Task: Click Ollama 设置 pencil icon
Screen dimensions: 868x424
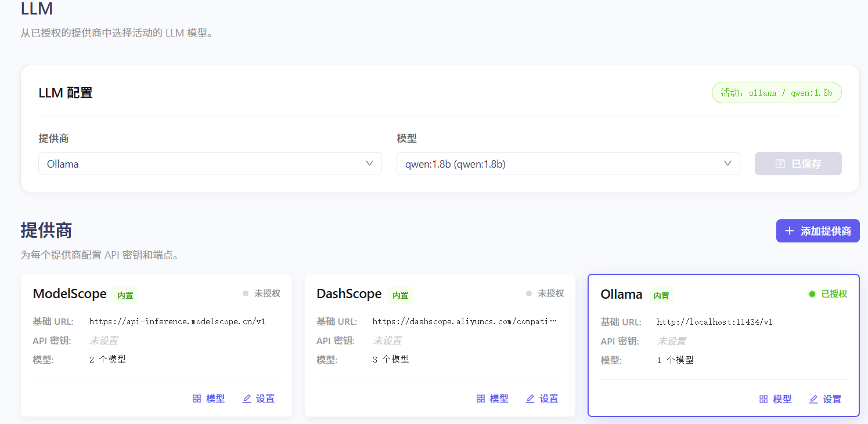Action: coord(813,399)
